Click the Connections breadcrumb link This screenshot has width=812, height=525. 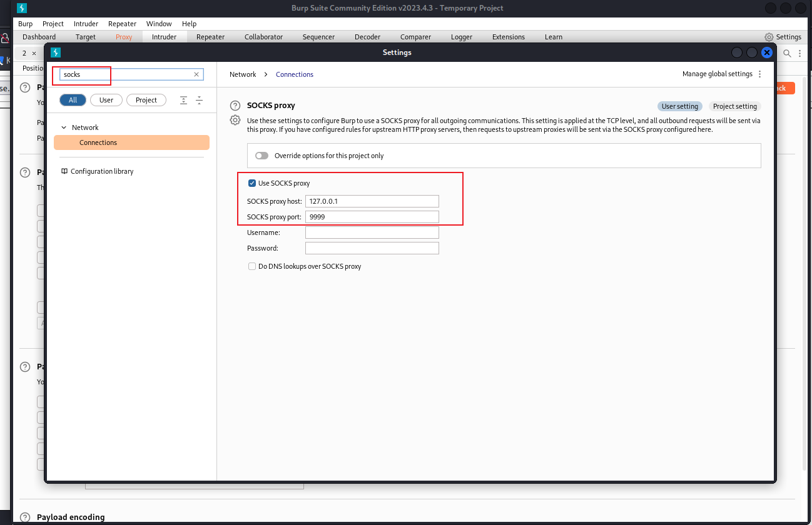[295, 74]
